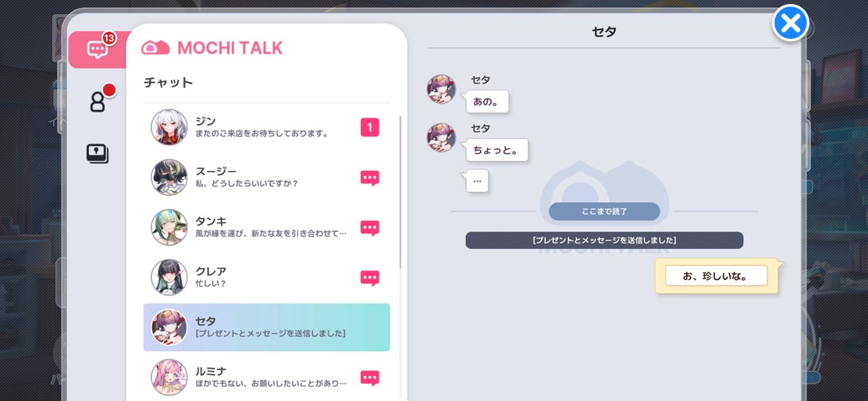The height and width of the screenshot is (401, 868).
Task: Click the 13 notification badge on chat tab
Action: pos(109,37)
